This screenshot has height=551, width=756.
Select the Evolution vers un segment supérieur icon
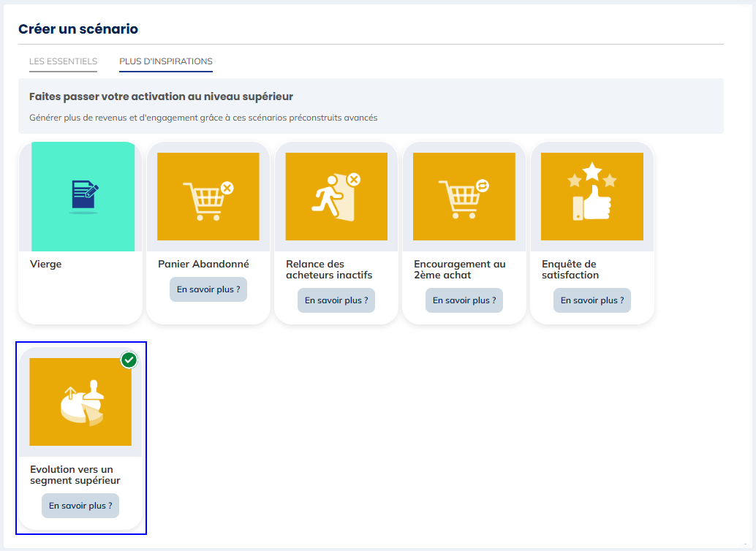[80, 402]
